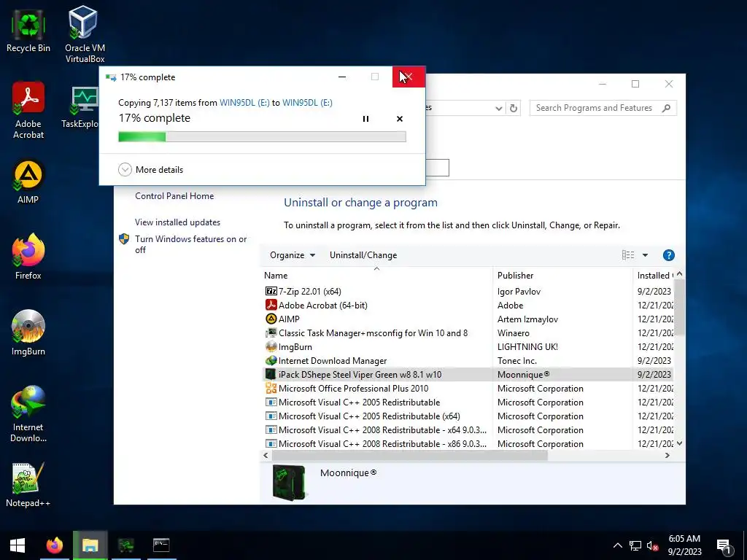Select Classic Task Manager+msconfig entry
747x560 pixels.
pyautogui.click(x=469, y=332)
